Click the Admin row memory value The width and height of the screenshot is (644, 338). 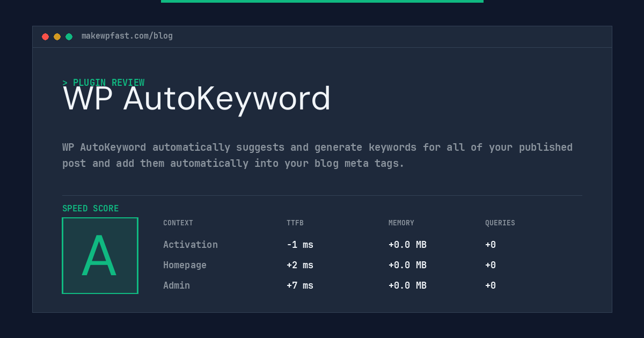[408, 285]
